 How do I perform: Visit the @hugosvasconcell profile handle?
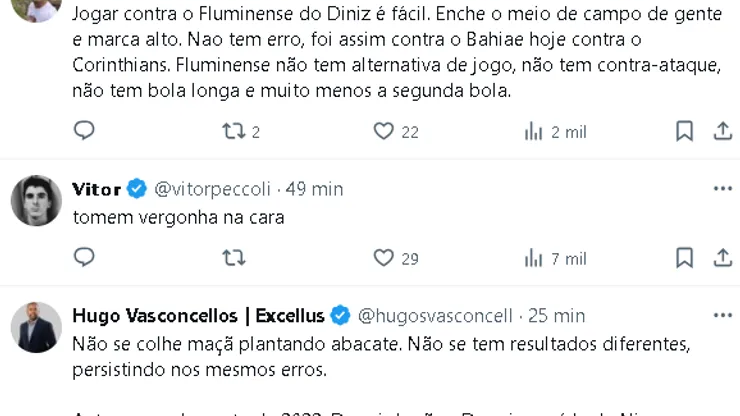[x=435, y=316]
